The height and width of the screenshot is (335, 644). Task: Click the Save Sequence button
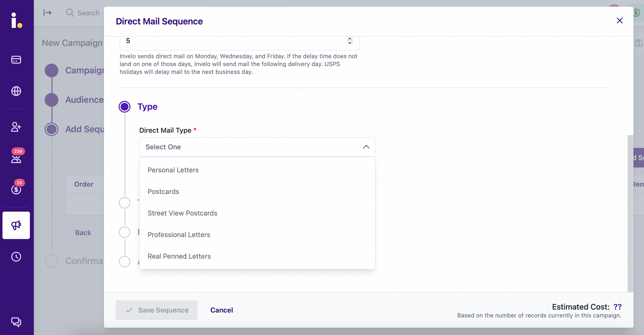[156, 310]
